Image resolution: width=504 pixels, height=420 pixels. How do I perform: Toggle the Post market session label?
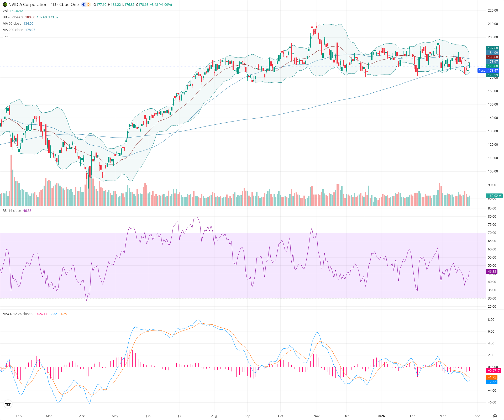pos(482,71)
